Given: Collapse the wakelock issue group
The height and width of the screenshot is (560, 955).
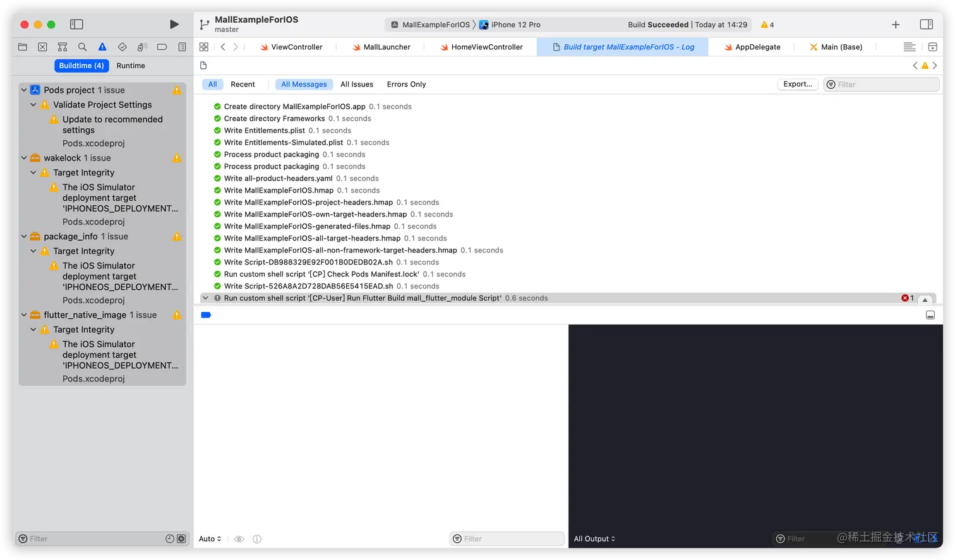Looking at the screenshot, I should 24,158.
